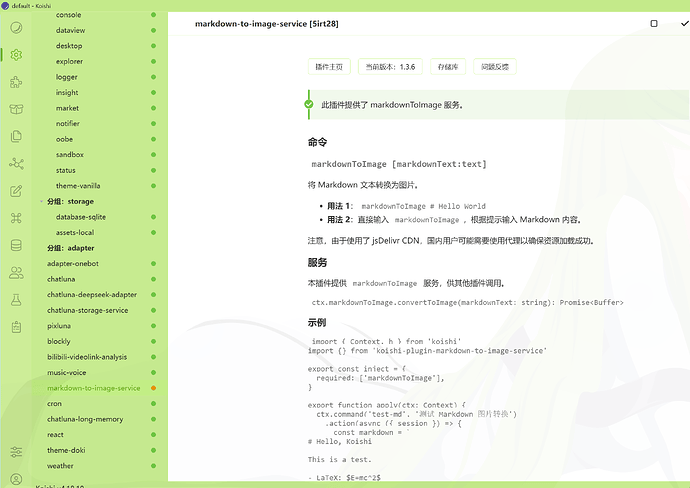This screenshot has height=488, width=690.
Task: Open the user profile avatar icon
Action: pos(16,479)
